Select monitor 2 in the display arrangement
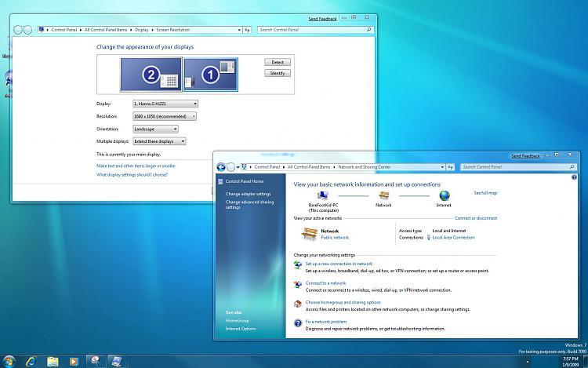The width and height of the screenshot is (588, 368). (151, 75)
